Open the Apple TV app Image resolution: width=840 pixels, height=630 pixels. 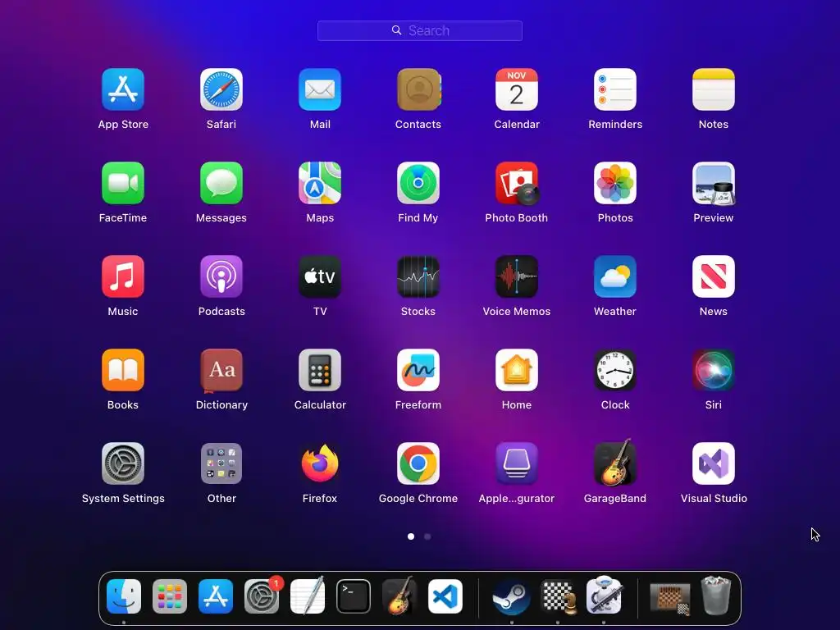(x=320, y=276)
